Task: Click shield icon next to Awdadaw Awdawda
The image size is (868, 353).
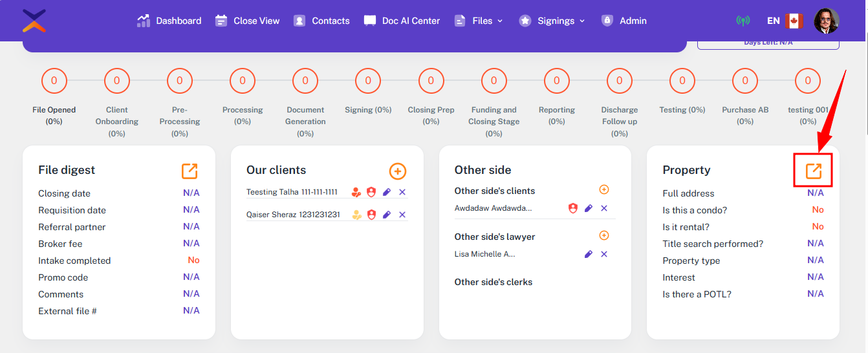Action: 572,208
